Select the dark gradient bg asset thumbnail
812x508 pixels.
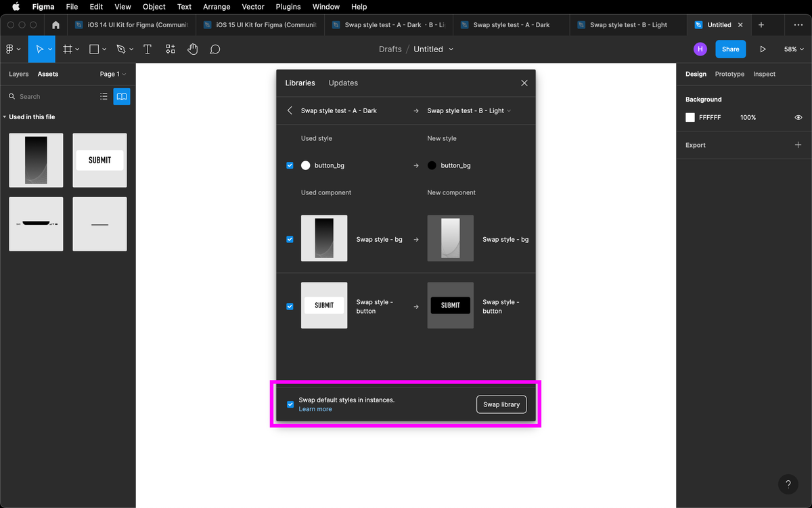coord(36,160)
